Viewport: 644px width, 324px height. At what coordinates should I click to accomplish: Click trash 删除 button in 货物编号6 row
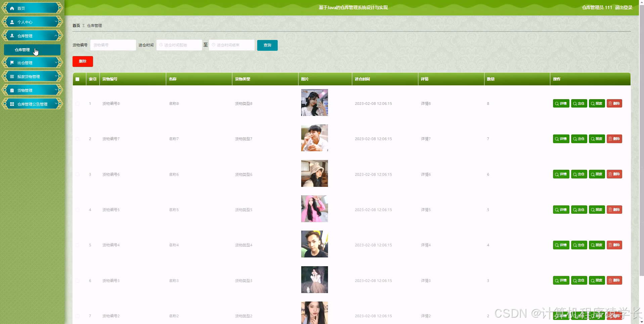614,174
